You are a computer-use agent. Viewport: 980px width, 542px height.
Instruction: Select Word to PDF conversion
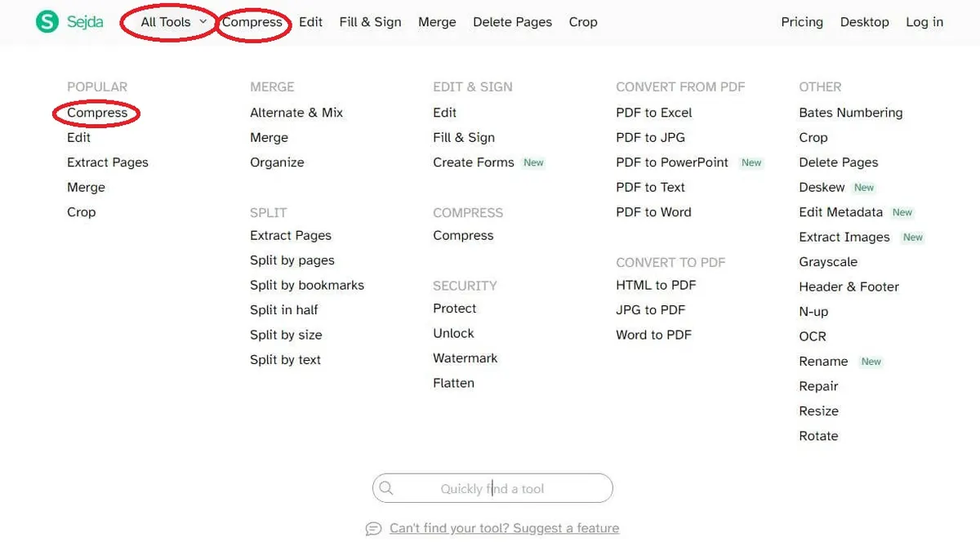click(x=653, y=335)
